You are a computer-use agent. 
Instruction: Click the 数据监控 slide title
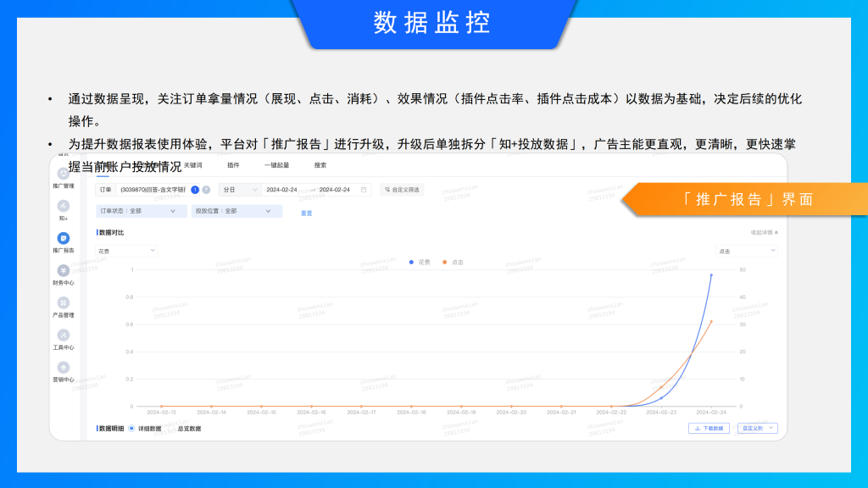[432, 23]
